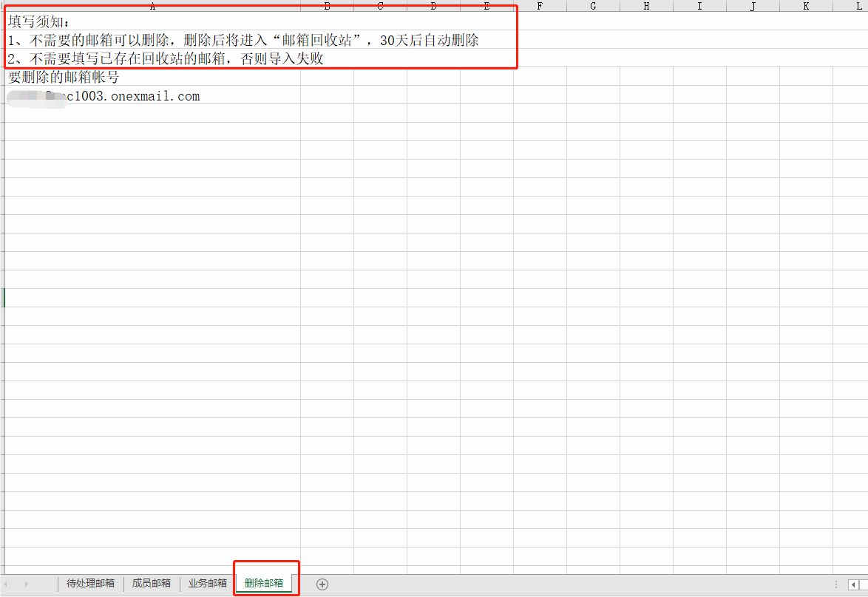Select column K header

pyautogui.click(x=806, y=6)
